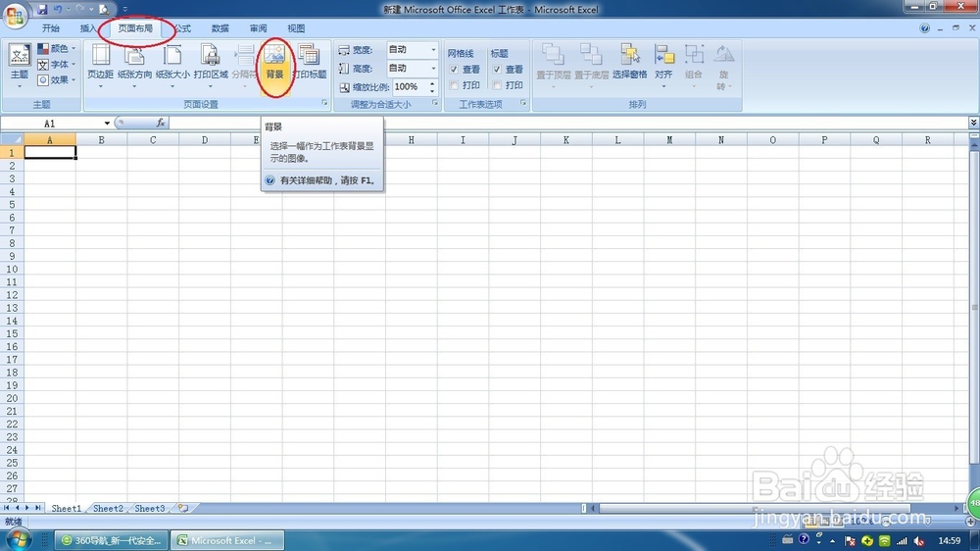
Task: Open theme Effects (效果) menu
Action: 56,80
